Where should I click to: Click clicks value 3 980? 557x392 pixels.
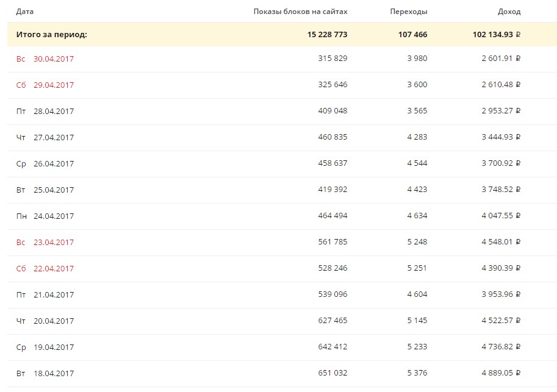tap(417, 59)
